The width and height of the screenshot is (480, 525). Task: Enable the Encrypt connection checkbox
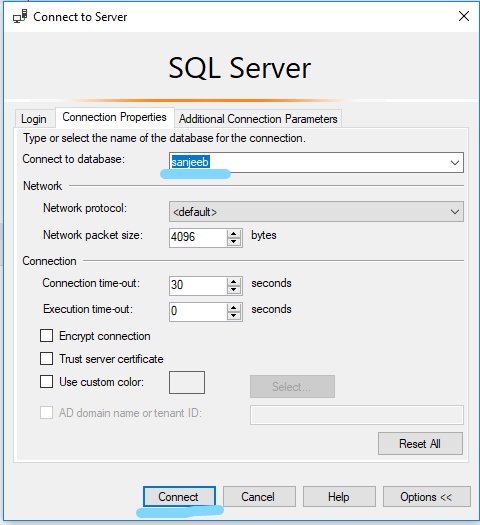(x=46, y=335)
